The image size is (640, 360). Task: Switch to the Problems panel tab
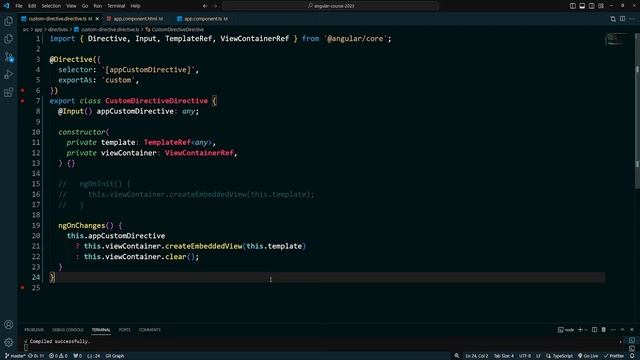pyautogui.click(x=34, y=330)
